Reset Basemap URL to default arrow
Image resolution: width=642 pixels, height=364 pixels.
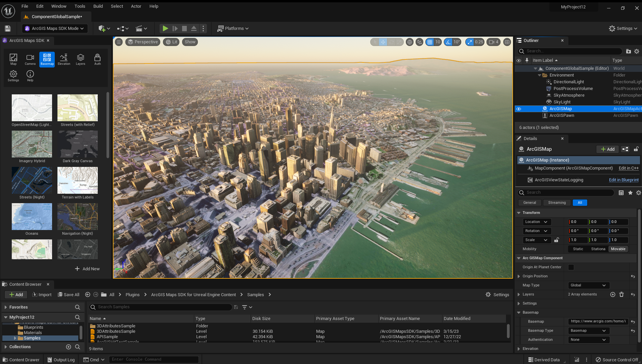coord(633,322)
